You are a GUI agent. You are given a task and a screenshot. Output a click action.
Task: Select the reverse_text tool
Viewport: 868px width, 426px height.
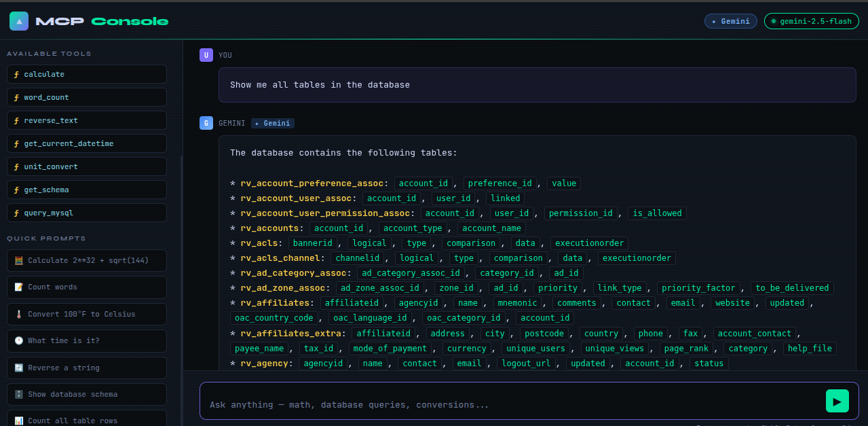(87, 120)
